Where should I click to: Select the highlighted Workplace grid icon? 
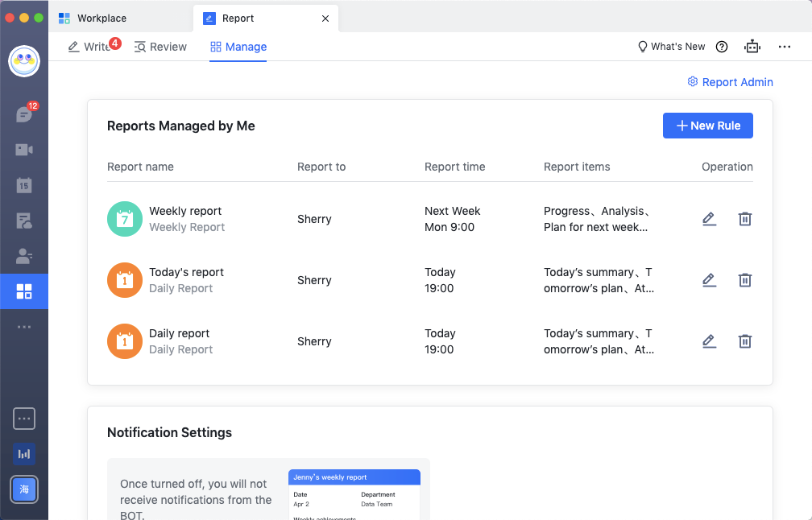[x=24, y=291]
